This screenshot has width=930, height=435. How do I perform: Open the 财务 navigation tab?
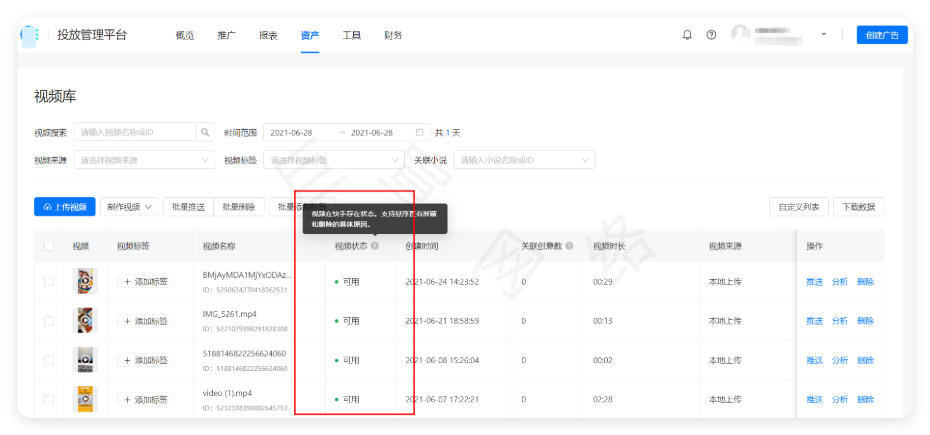click(x=393, y=35)
